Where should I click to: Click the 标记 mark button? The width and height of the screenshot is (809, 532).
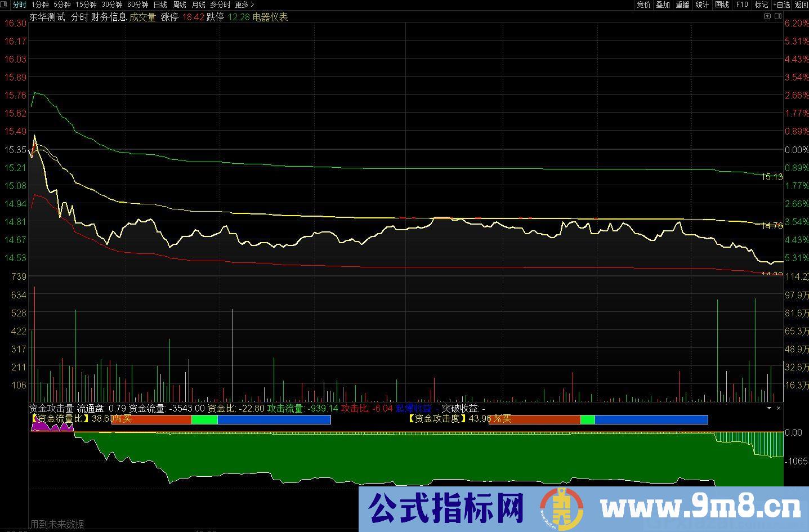pyautogui.click(x=761, y=5)
